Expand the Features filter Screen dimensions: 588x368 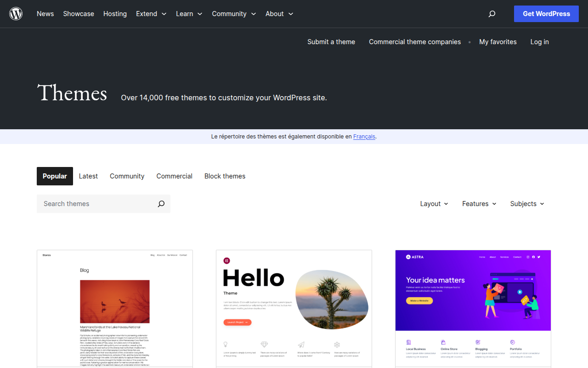479,203
